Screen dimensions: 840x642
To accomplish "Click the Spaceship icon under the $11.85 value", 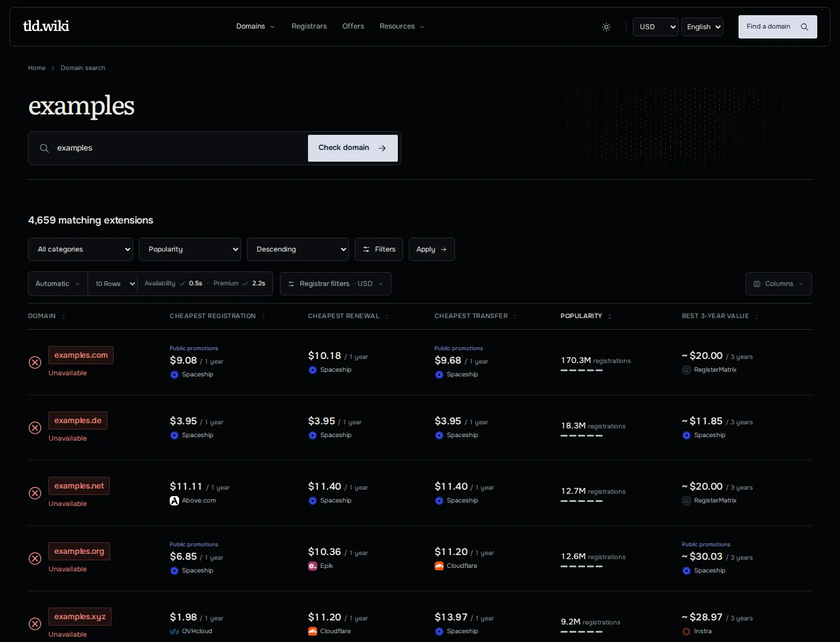I will click(x=687, y=435).
